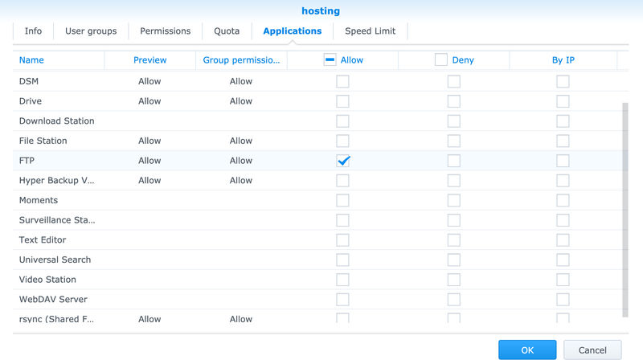This screenshot has height=364, width=643.
Task: Select the Text Editor row name
Action: coord(43,239)
